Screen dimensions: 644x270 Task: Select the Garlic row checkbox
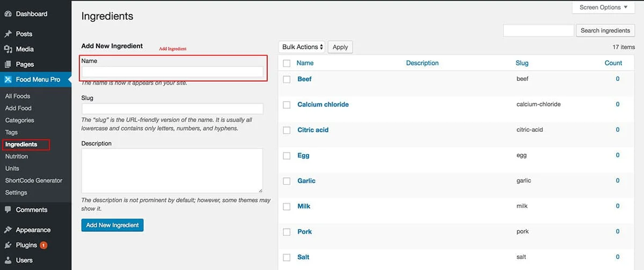(287, 181)
